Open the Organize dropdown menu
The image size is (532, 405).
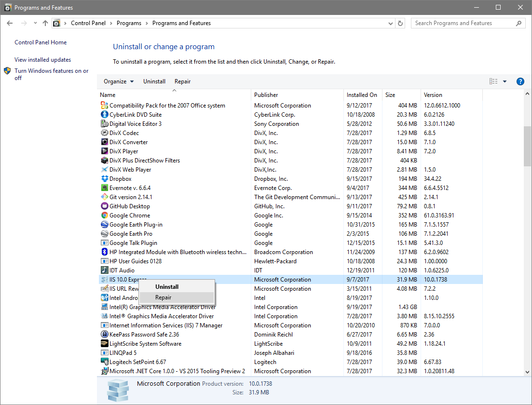119,81
